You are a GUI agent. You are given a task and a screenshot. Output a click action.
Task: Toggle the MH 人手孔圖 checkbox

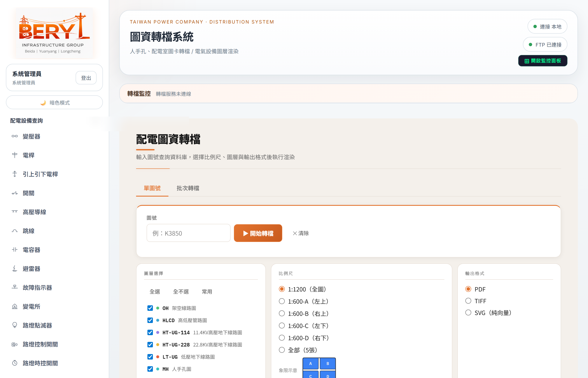(x=150, y=369)
